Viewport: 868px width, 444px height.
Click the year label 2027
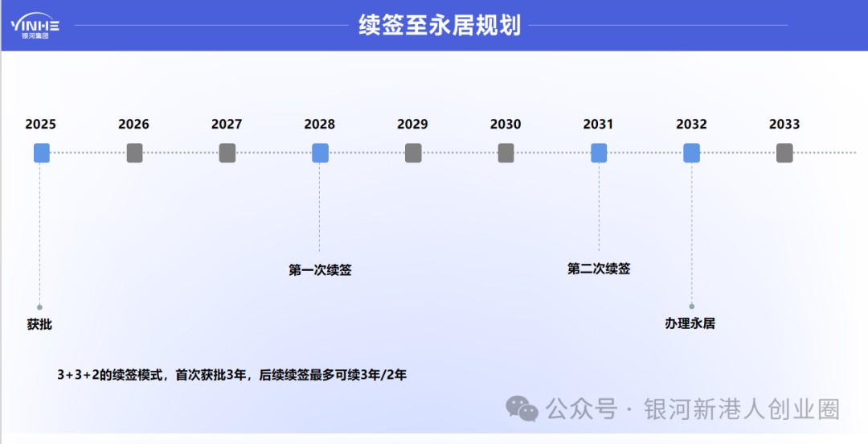(x=227, y=124)
